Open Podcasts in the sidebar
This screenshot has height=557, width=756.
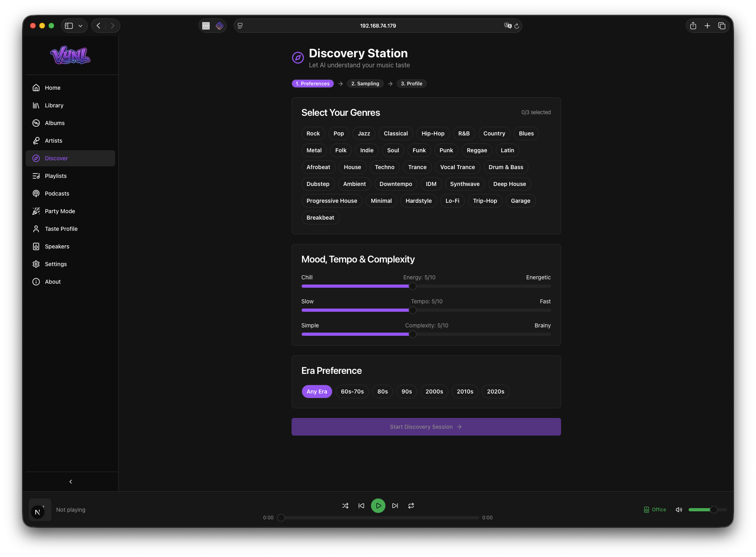point(57,194)
